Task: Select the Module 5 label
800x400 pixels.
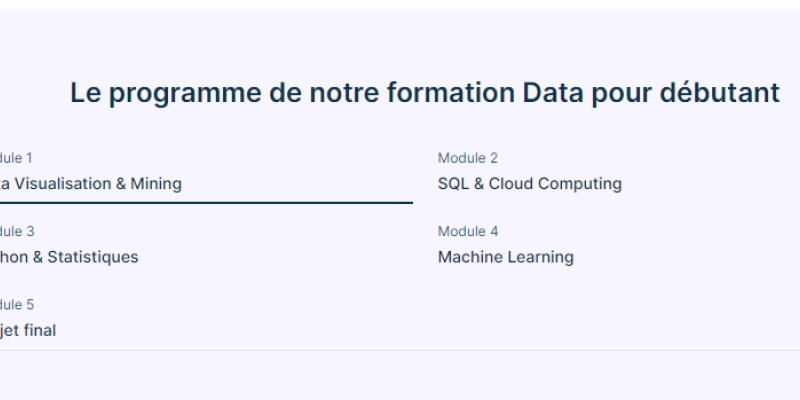Action: pyautogui.click(x=16, y=305)
